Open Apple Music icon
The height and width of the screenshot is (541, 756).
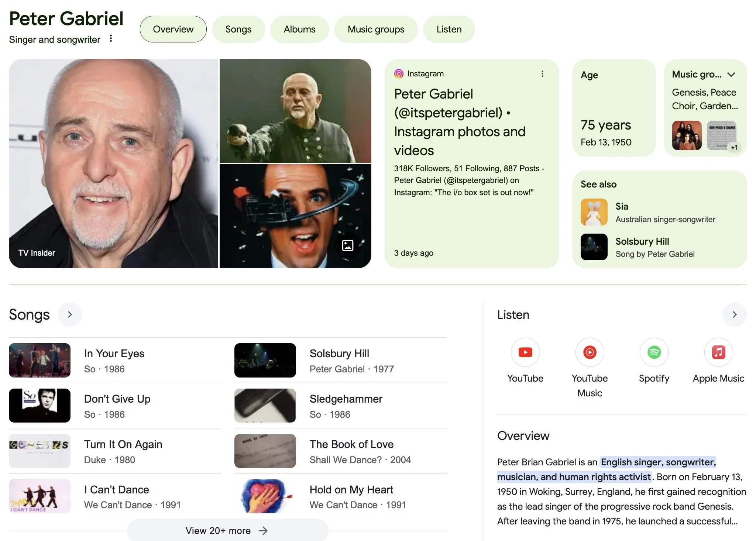[x=718, y=352]
